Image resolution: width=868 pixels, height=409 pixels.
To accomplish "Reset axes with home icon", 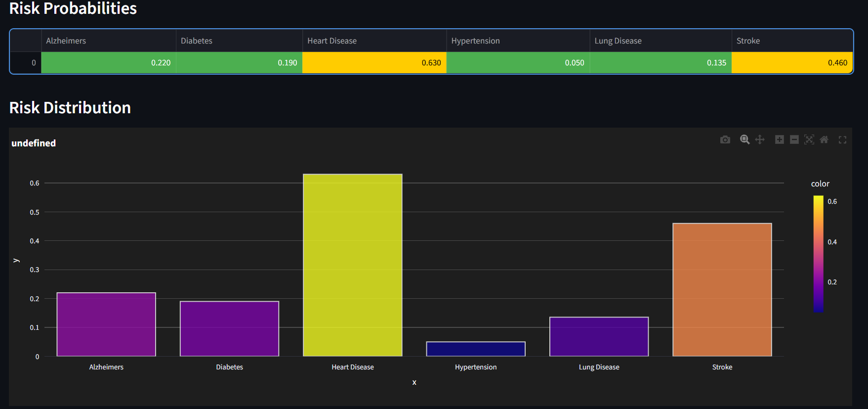I will point(824,140).
